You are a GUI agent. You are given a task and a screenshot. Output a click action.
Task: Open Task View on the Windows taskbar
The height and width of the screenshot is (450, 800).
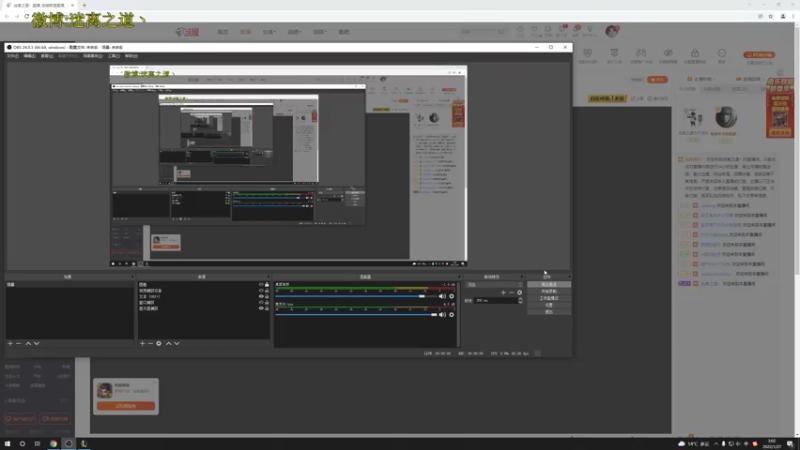37,443
